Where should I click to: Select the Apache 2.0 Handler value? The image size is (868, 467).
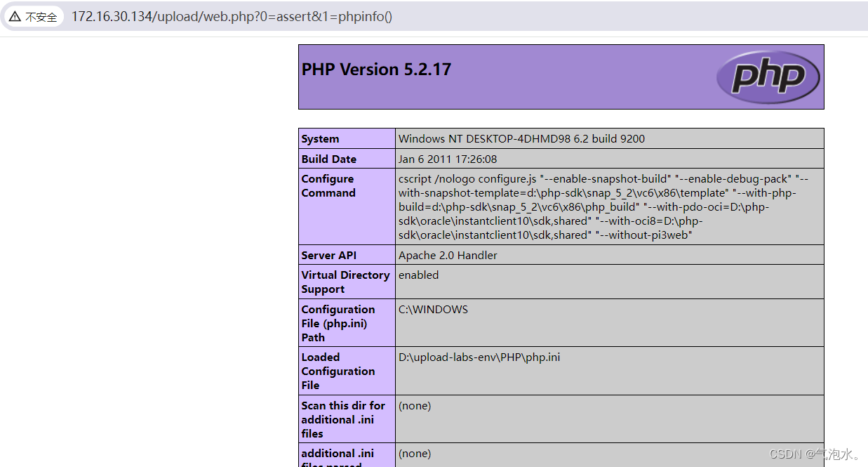click(x=448, y=256)
